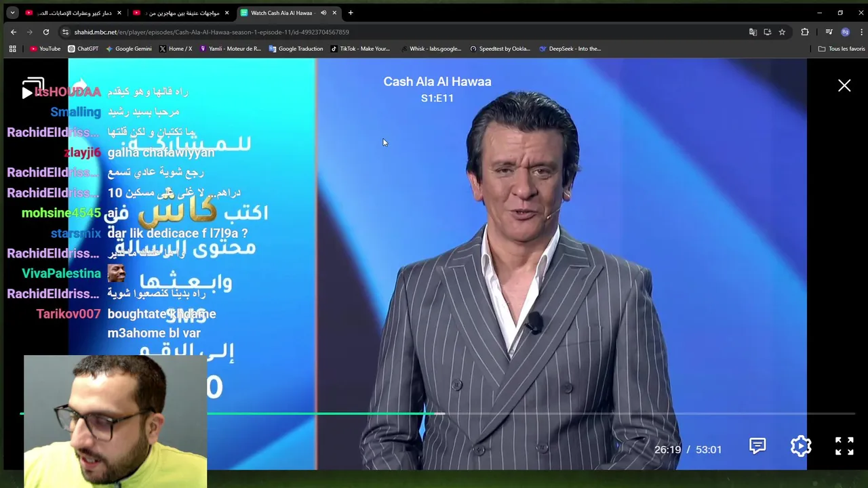Open the Google Traduction bookmark
868x488 pixels.
pyautogui.click(x=296, y=49)
